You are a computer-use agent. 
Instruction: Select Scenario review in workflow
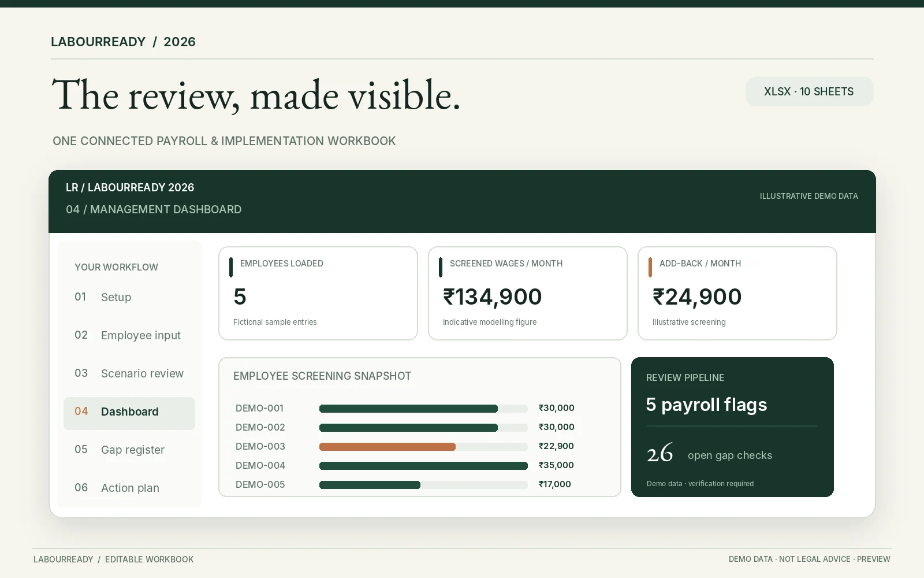point(129,373)
